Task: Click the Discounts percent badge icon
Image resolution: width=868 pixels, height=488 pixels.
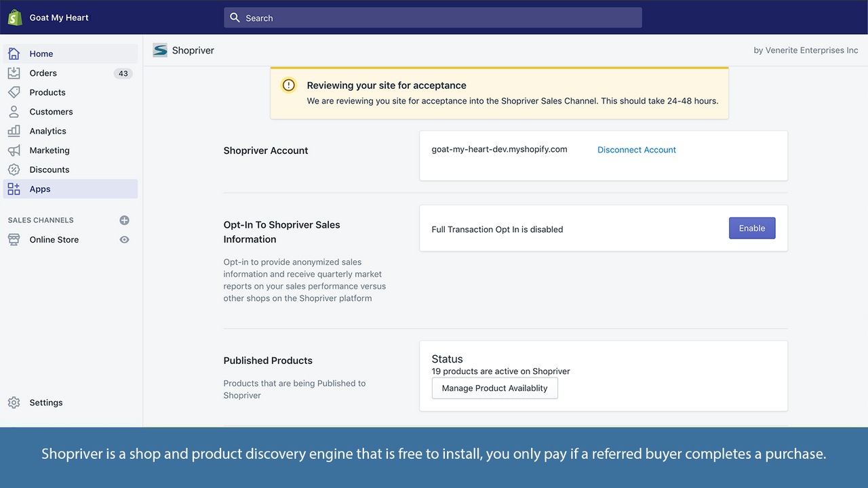Action: [14, 169]
